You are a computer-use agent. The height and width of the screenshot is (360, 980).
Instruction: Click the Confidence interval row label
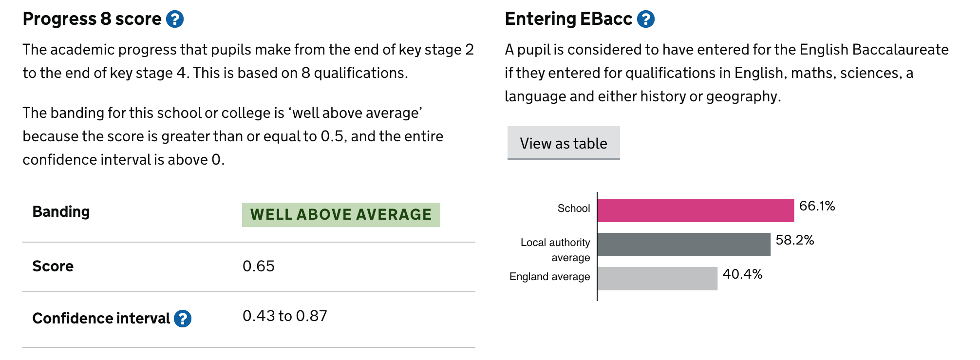[101, 319]
